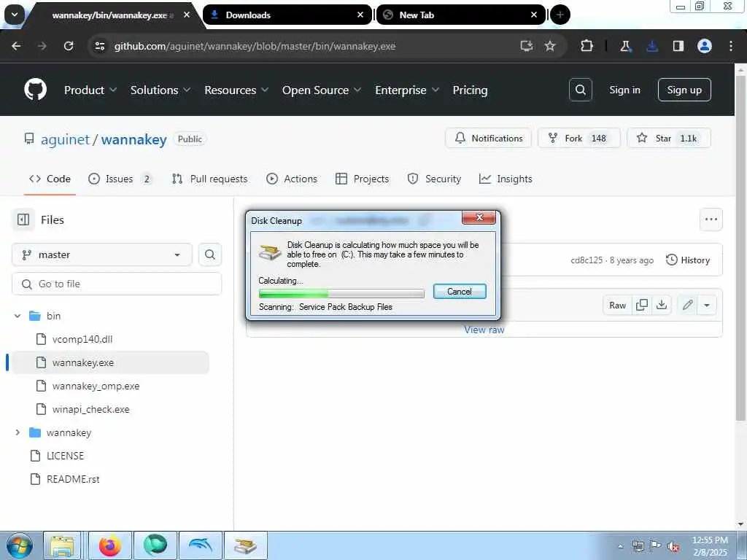The width and height of the screenshot is (747, 560).
Task: Go back with browser back arrow
Action: pyautogui.click(x=16, y=46)
